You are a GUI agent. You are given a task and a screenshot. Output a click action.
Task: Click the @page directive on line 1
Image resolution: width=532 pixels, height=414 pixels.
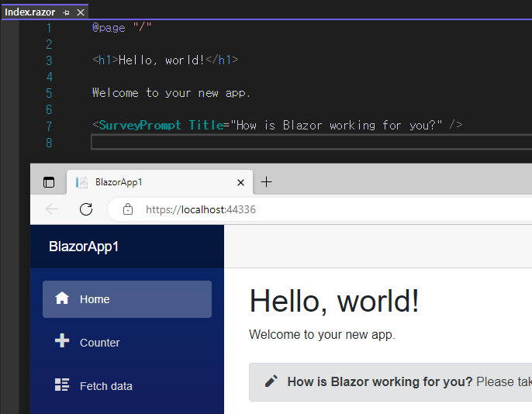109,27
